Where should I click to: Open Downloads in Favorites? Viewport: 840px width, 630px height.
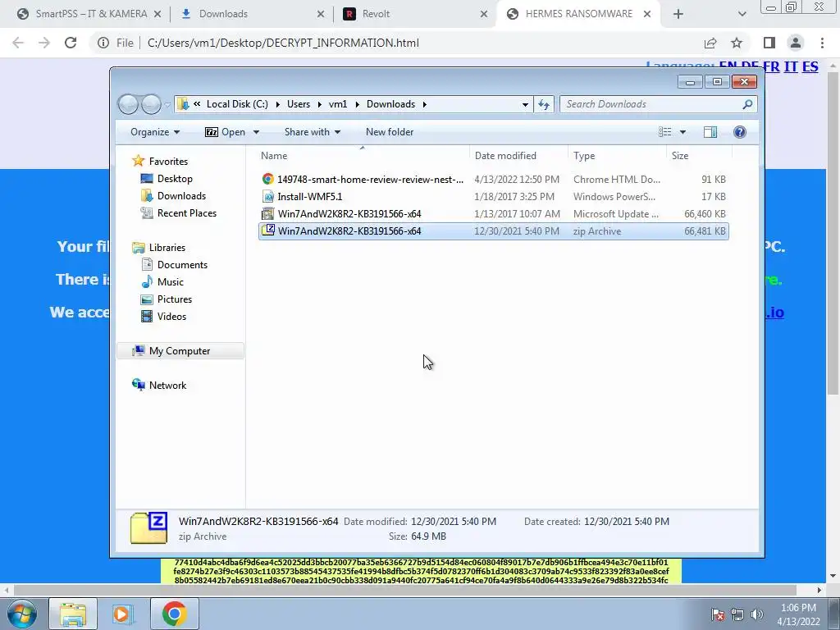click(181, 195)
